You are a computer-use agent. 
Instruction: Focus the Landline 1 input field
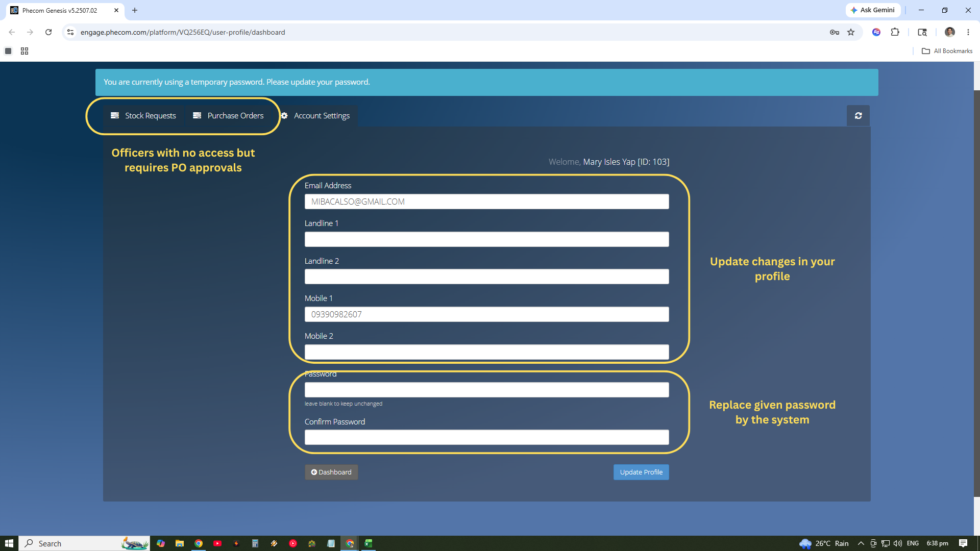tap(486, 239)
